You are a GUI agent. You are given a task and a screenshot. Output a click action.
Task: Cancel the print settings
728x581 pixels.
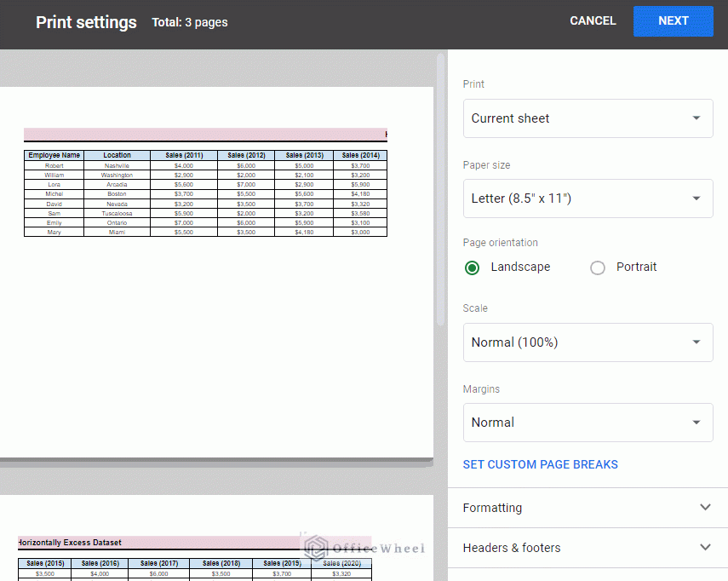click(x=593, y=20)
